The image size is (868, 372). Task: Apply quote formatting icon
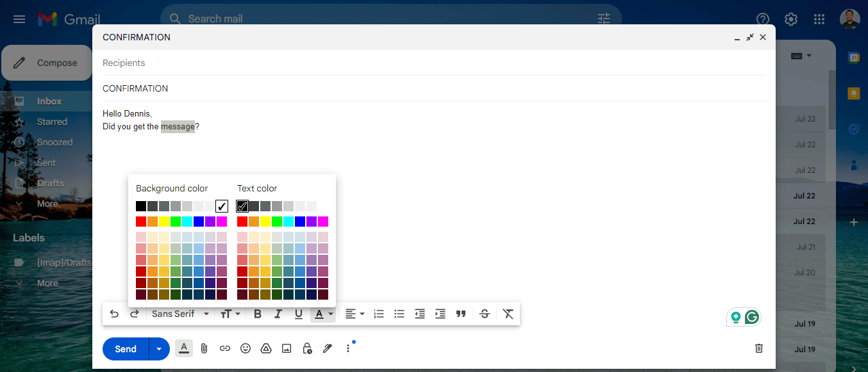pos(461,314)
